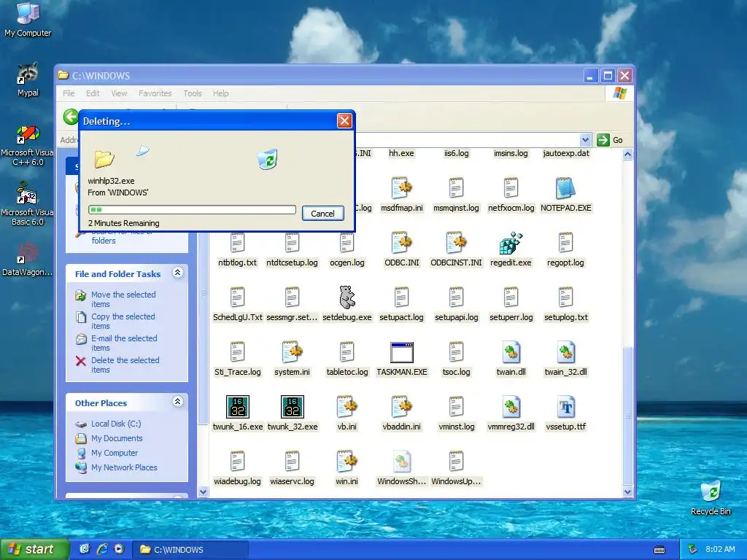This screenshot has height=560, width=747.
Task: Go to My Network Places
Action: pyautogui.click(x=124, y=467)
